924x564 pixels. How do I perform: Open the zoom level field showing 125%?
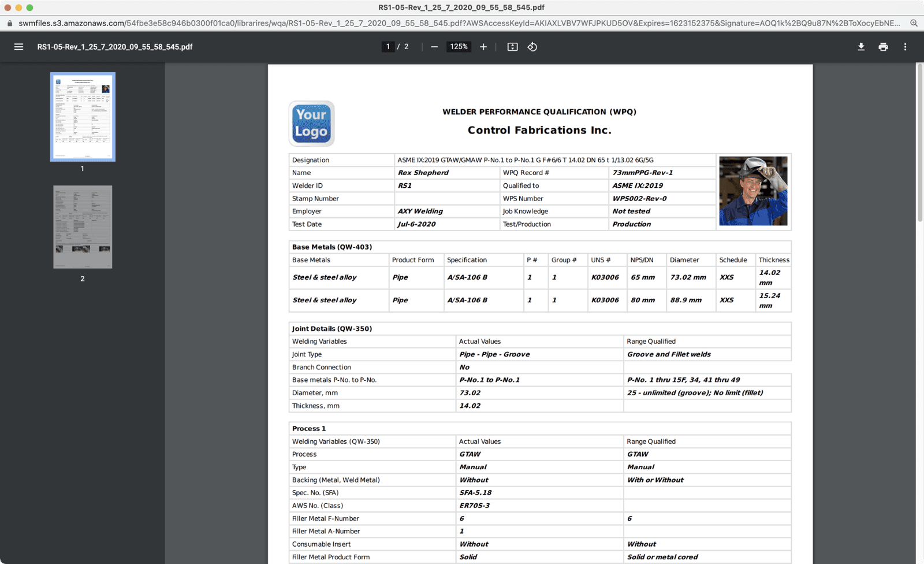pyautogui.click(x=459, y=47)
